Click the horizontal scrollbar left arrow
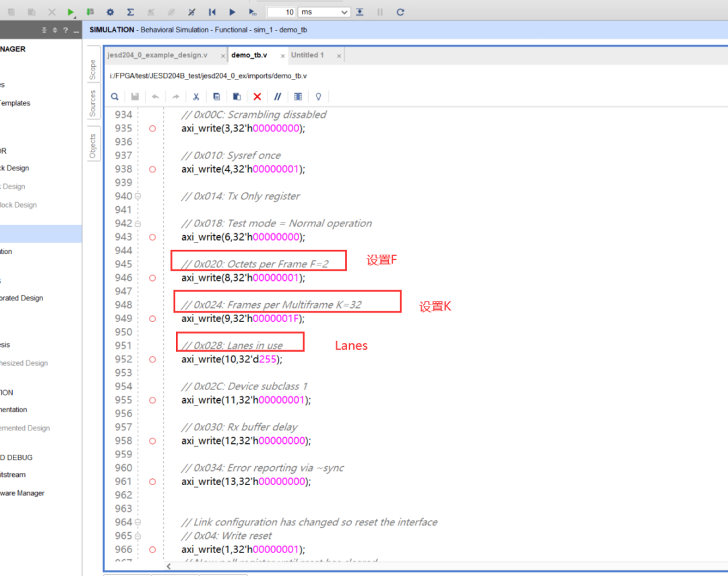728x576 pixels. pyautogui.click(x=169, y=567)
